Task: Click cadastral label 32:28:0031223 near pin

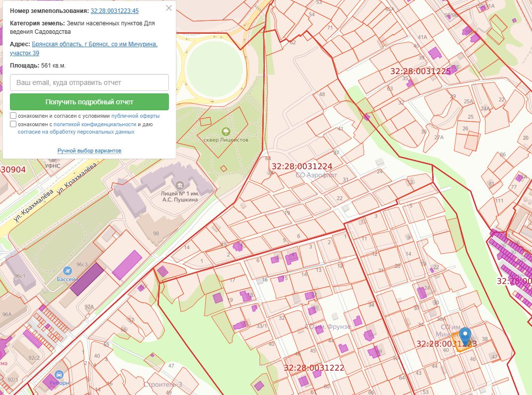Action: 447,344
